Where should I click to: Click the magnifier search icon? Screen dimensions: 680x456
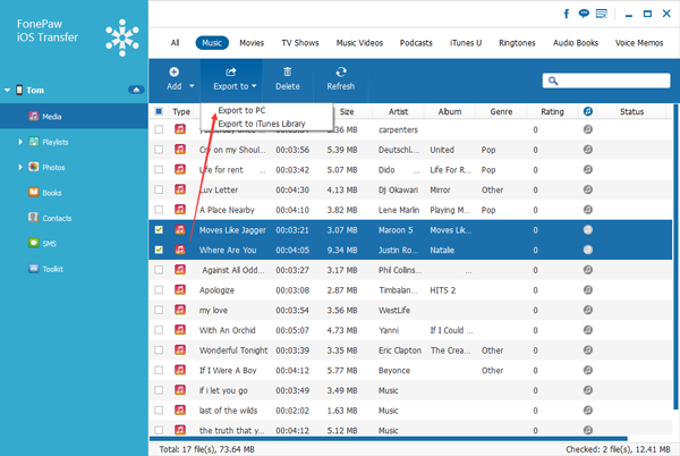(553, 81)
